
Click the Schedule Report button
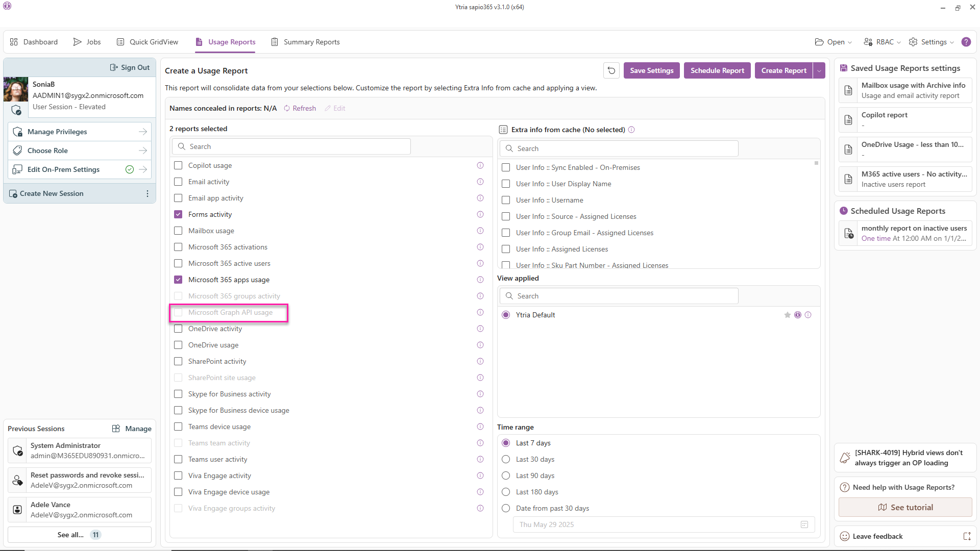pos(717,70)
